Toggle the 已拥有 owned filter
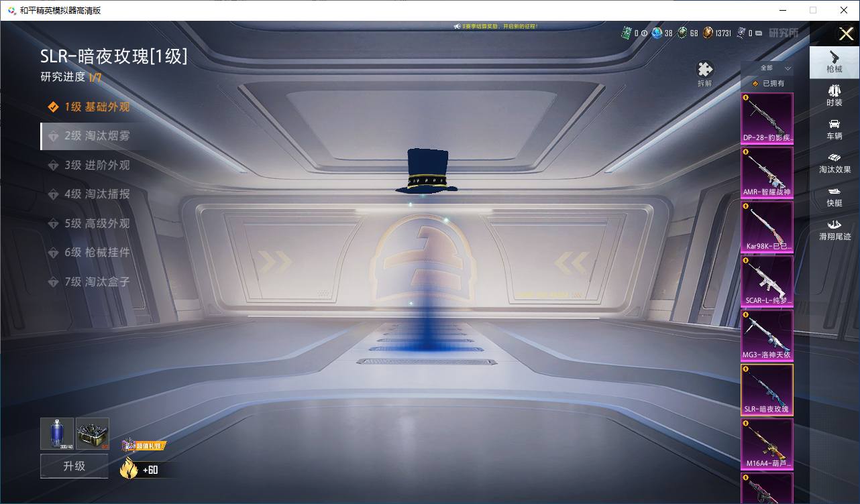This screenshot has height=504, width=860. [x=767, y=84]
